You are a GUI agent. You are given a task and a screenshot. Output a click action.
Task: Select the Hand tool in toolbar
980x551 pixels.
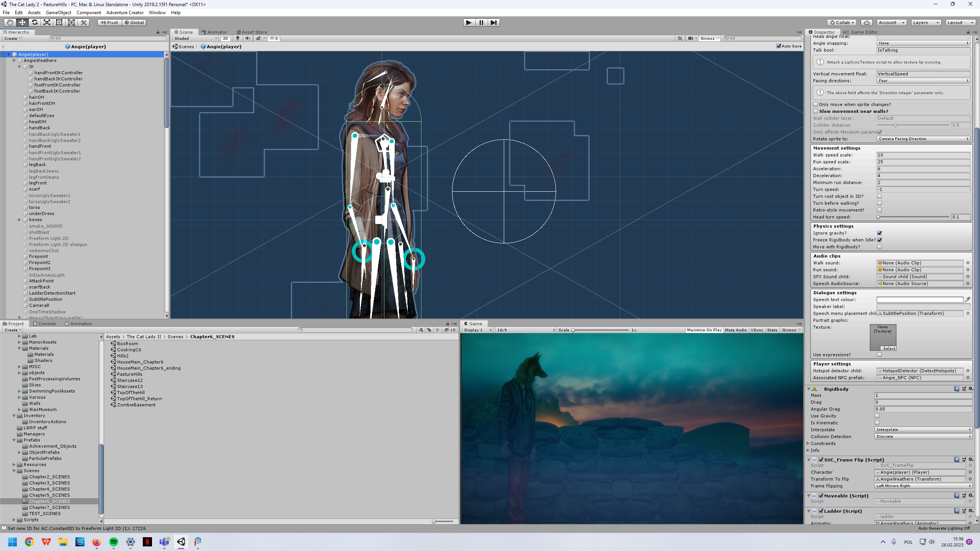tap(10, 23)
